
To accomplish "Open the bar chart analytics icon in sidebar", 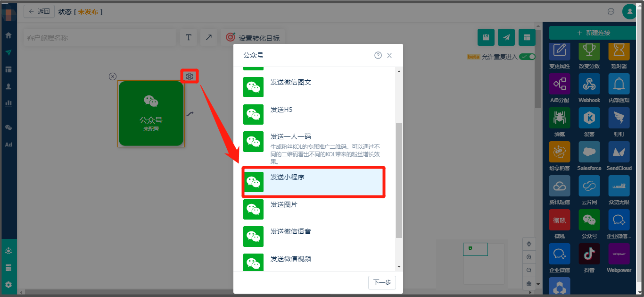I will (8, 103).
